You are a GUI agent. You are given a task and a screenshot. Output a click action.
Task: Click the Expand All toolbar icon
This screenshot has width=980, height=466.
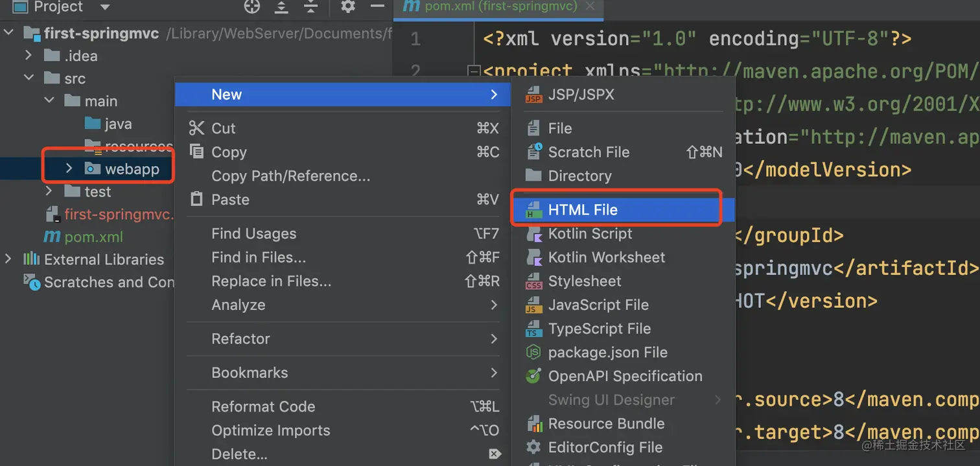(x=281, y=7)
